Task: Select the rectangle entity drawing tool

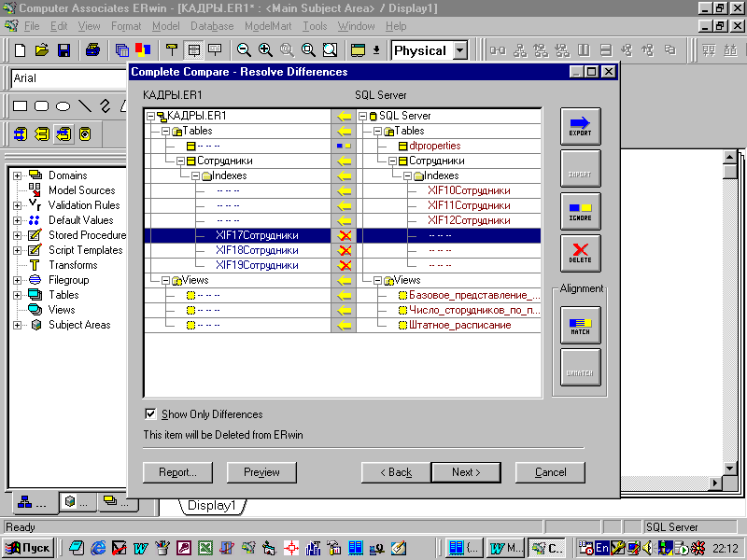Action: click(20, 105)
